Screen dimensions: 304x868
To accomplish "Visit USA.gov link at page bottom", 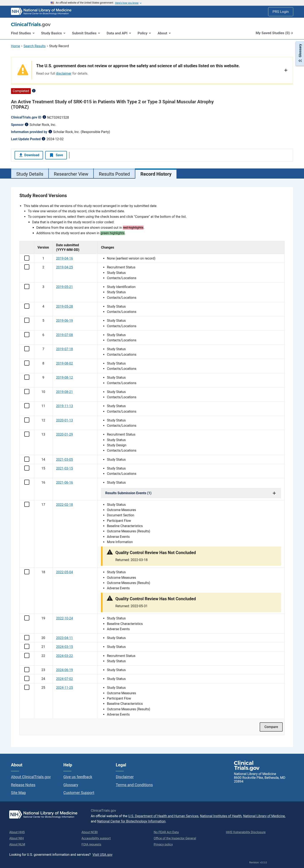I will (x=102, y=855).
